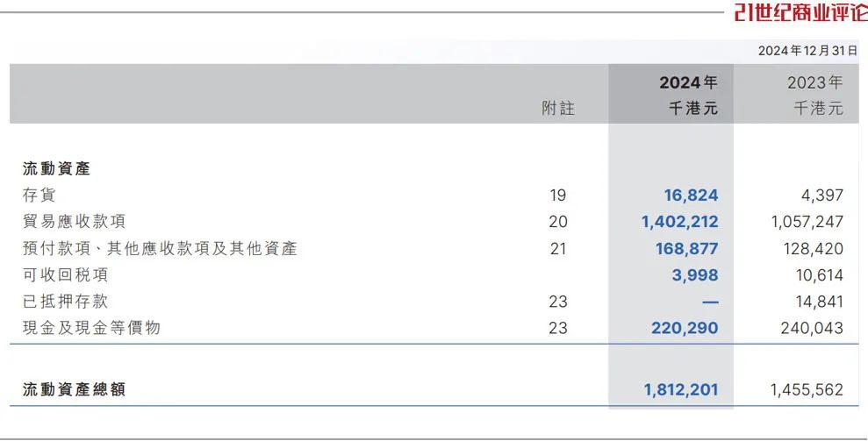Click note number 21
Screen dimensions: 868x441
[x=558, y=249]
